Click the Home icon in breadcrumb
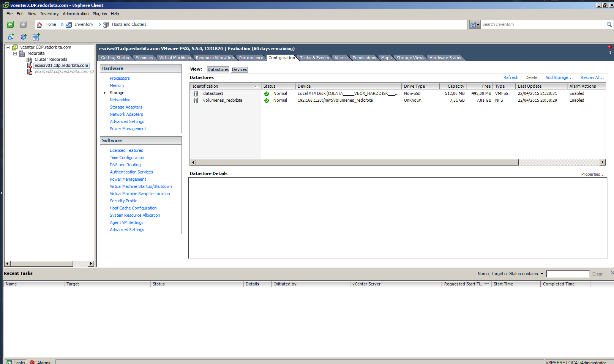This screenshot has width=614, height=364. point(39,25)
